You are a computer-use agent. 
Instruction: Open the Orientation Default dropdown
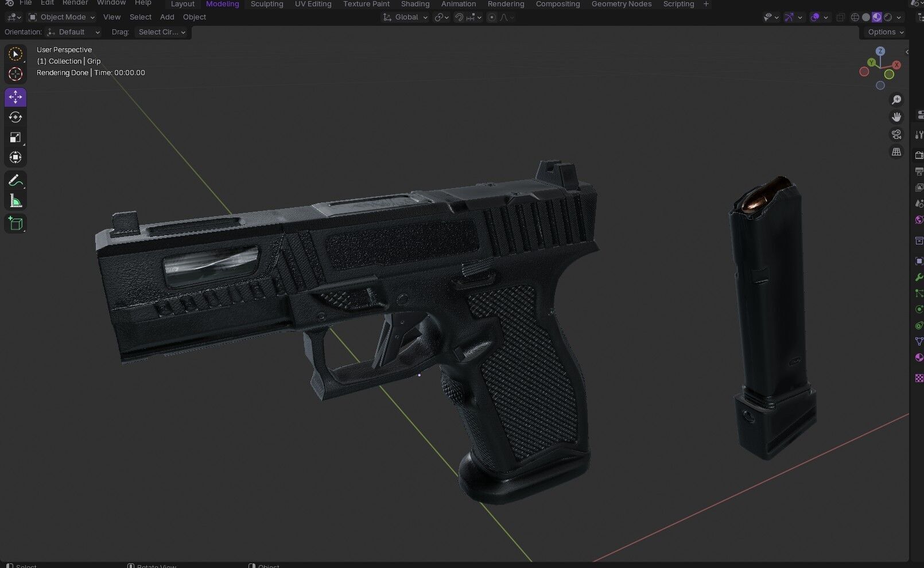click(73, 32)
